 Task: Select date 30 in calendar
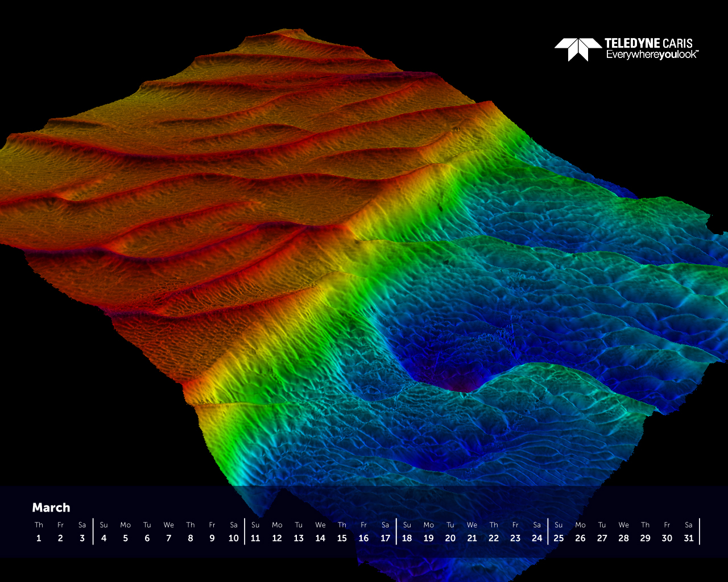667,538
